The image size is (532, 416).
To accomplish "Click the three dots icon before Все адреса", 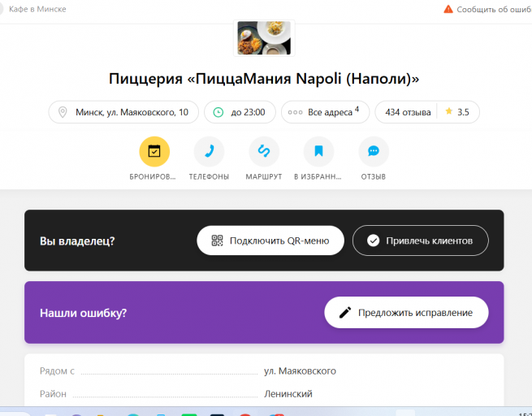I will click(x=295, y=112).
